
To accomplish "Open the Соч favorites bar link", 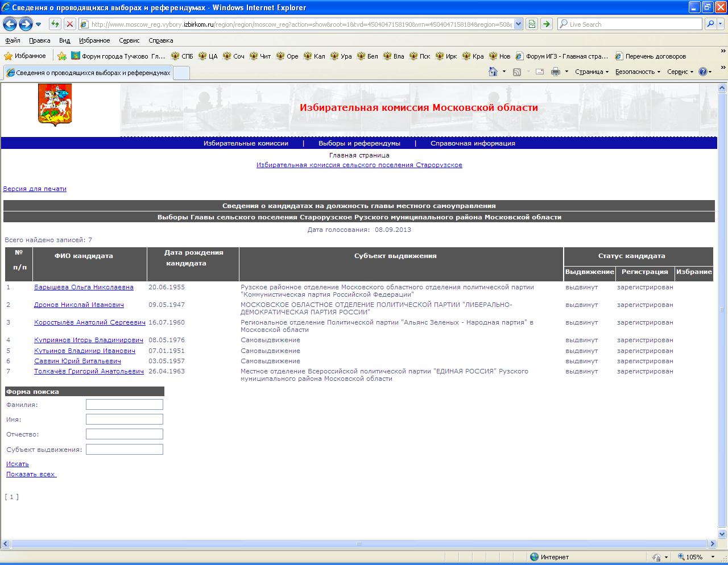I will tap(233, 56).
